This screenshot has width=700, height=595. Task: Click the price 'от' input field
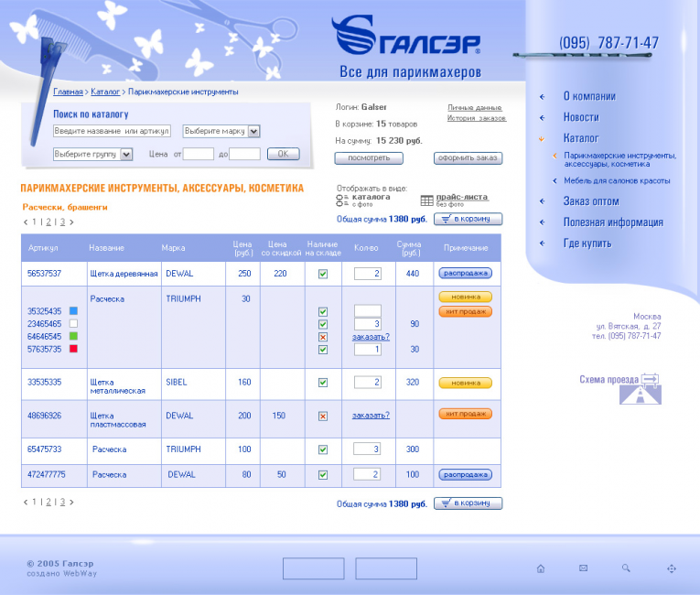[x=199, y=154]
